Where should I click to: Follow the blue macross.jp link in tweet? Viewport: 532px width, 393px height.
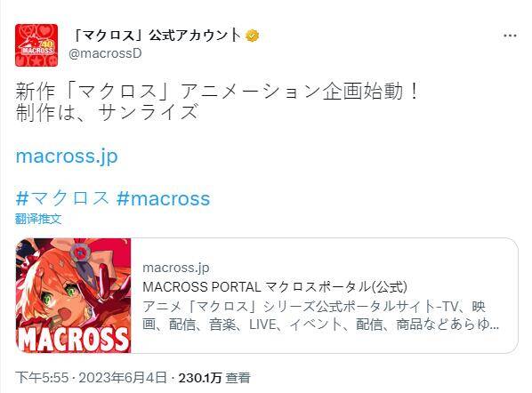point(67,156)
